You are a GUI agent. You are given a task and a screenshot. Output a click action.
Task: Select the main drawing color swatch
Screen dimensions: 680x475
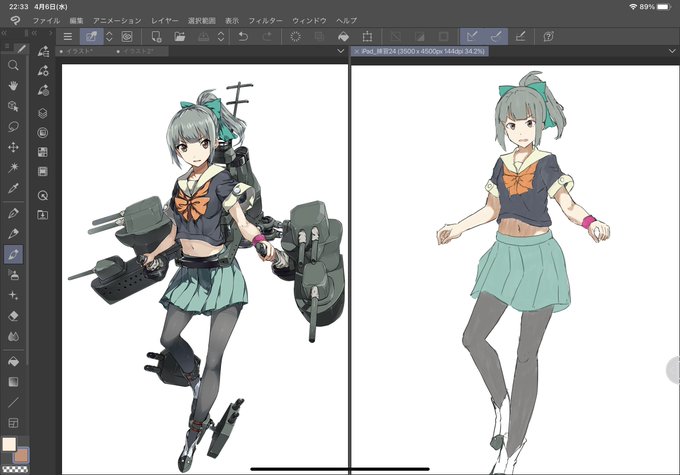pyautogui.click(x=9, y=445)
